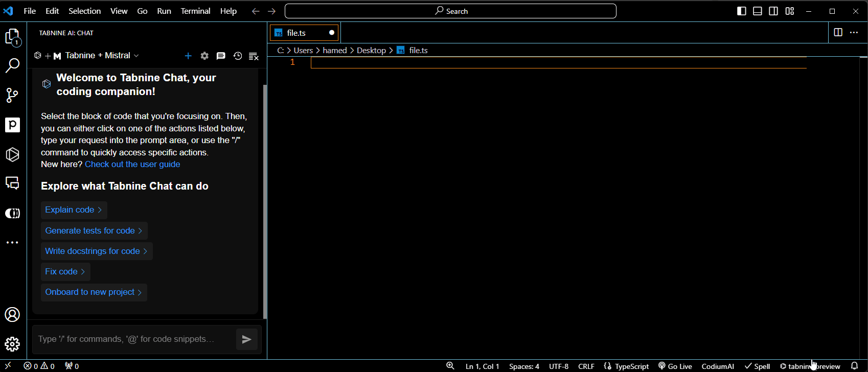Open Tabnine chat history icon
This screenshot has height=372, width=868.
238,56
